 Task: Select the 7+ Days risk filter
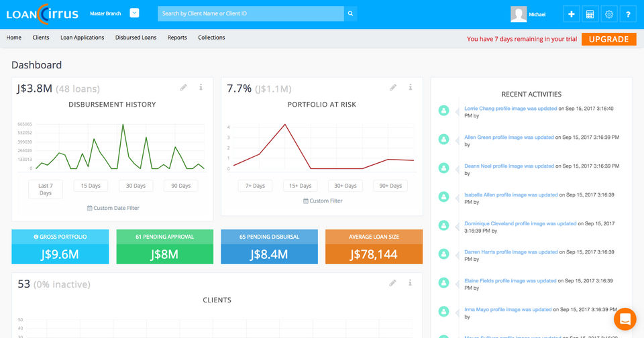tap(255, 186)
